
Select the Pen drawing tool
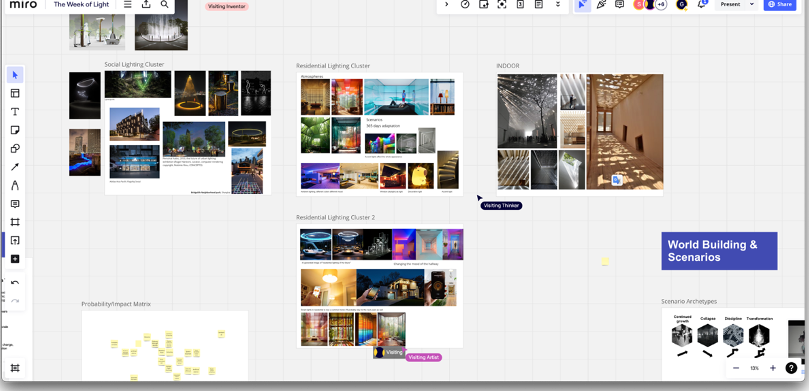click(15, 185)
